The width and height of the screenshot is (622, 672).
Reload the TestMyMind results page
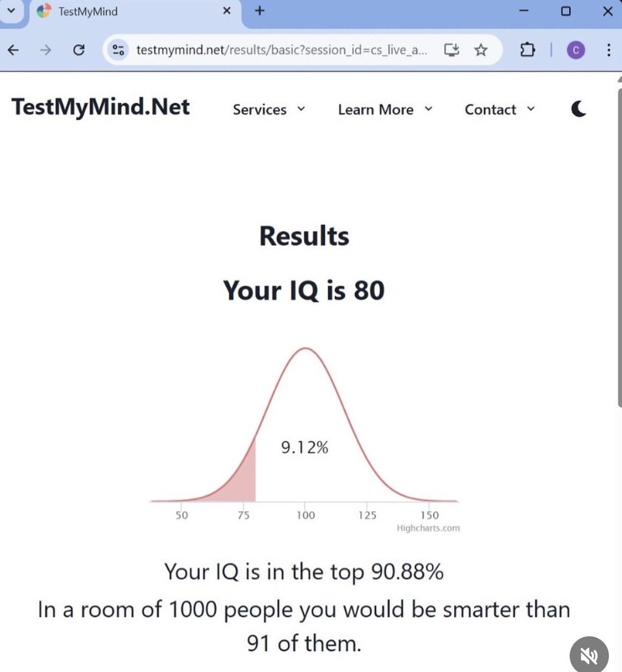78,50
